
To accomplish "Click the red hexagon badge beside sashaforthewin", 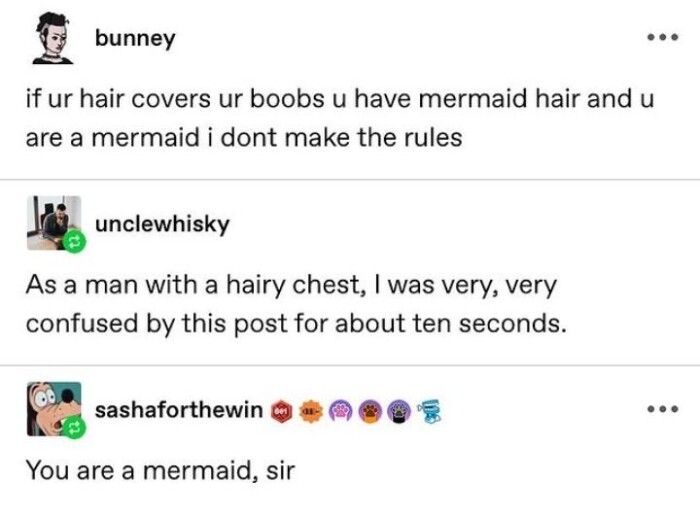I will tap(281, 412).
